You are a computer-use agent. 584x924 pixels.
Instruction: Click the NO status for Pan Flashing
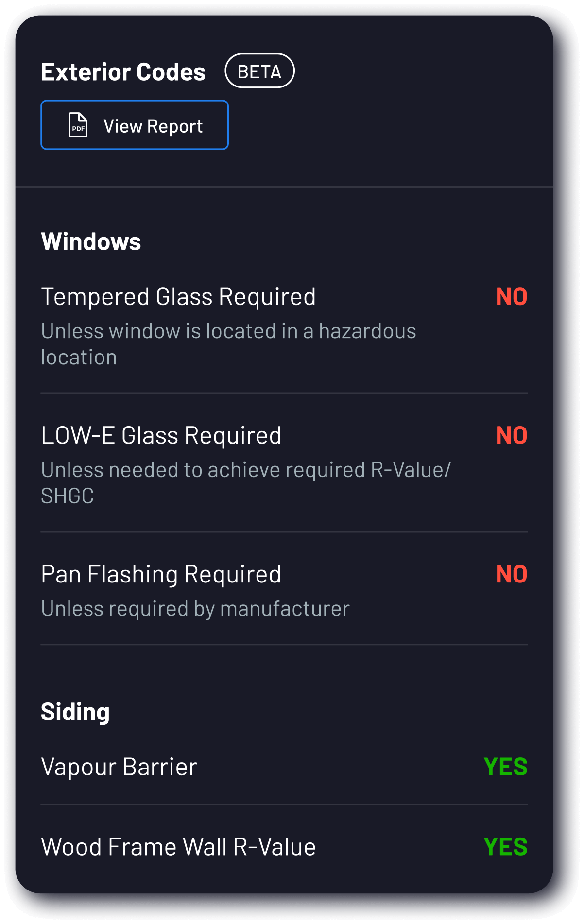[511, 574]
